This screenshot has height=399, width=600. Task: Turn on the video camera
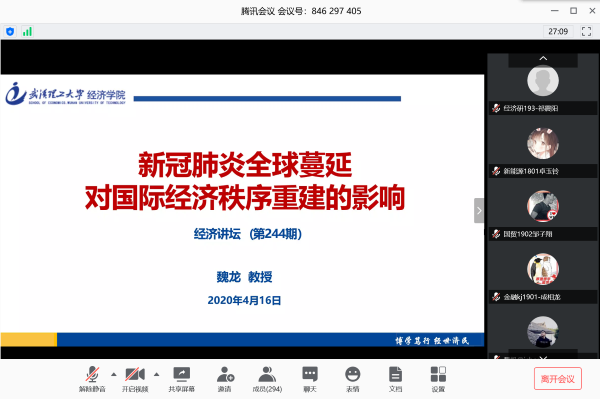[x=135, y=379]
